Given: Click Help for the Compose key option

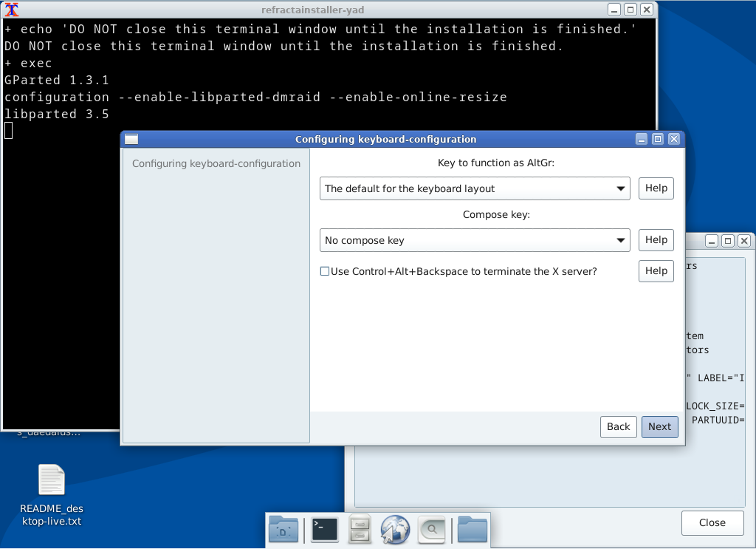Looking at the screenshot, I should (x=656, y=240).
